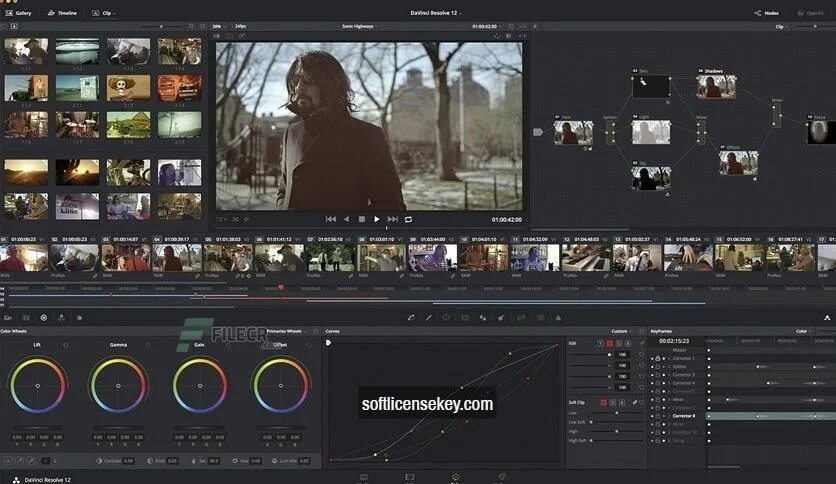Toggle the lock on Splitter keyframe track

[x=657, y=367]
